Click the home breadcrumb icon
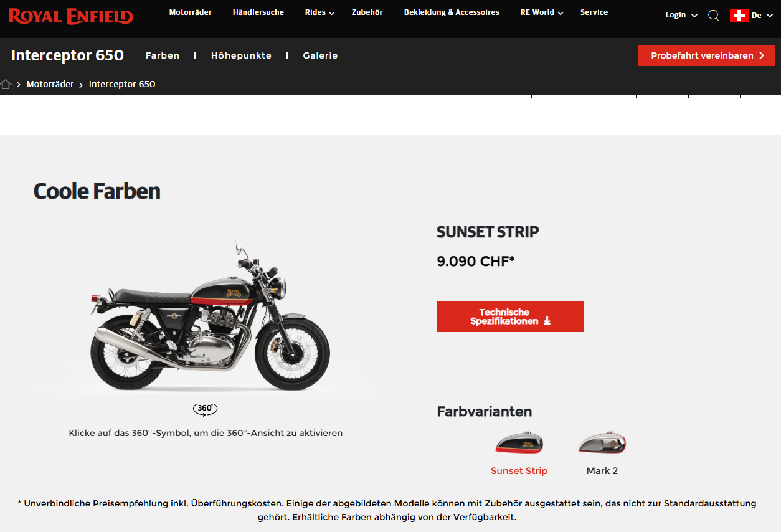 (6, 84)
